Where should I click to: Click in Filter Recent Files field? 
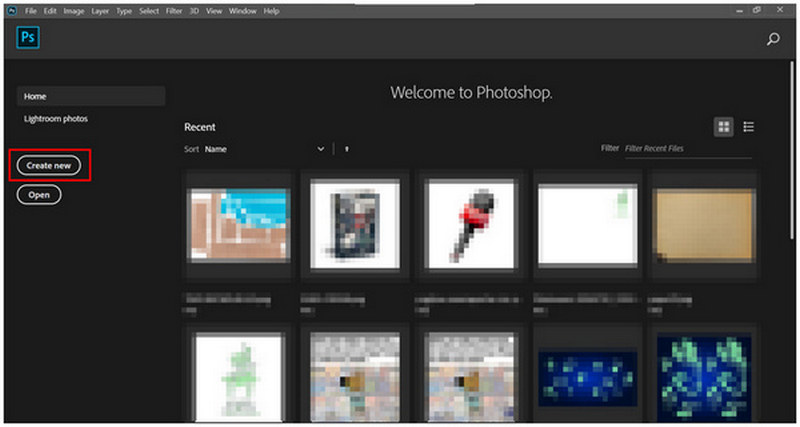pos(687,149)
